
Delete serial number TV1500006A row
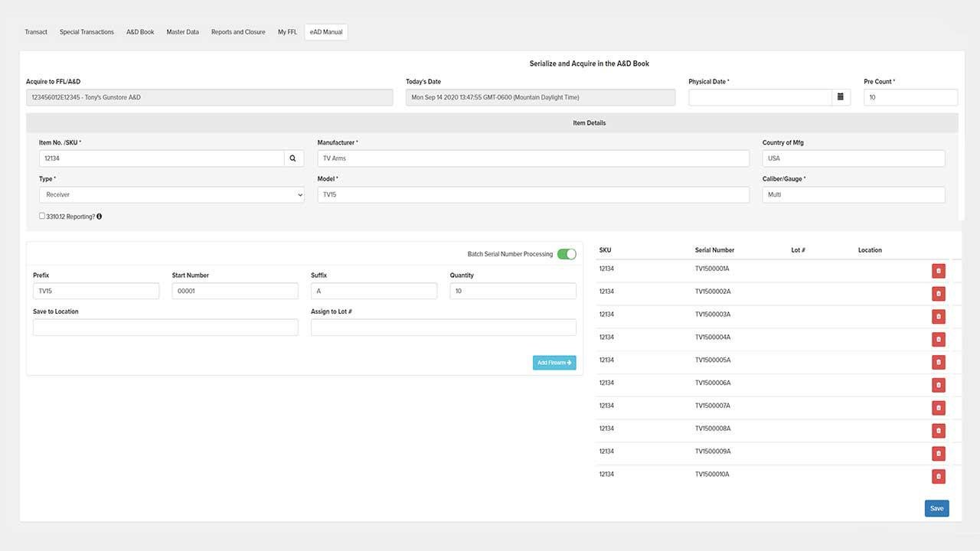939,385
